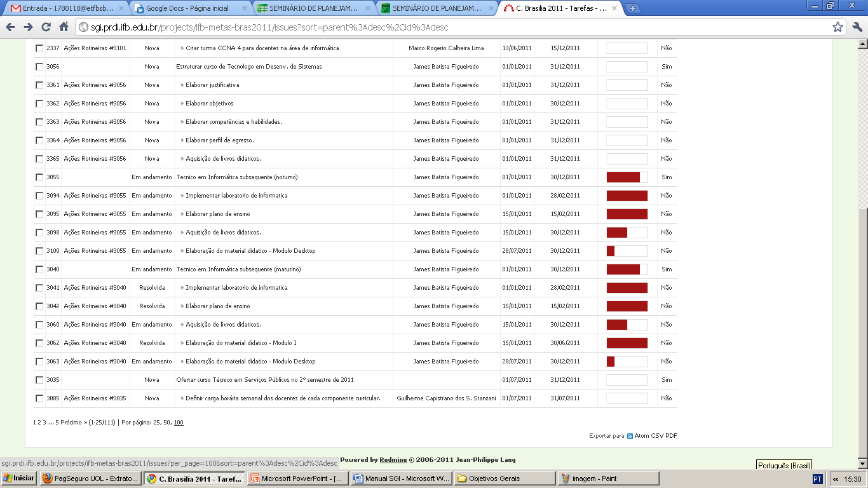Open issue Tecnico em Informática subsequente (noturno)
The width and height of the screenshot is (868, 488).
(237, 177)
